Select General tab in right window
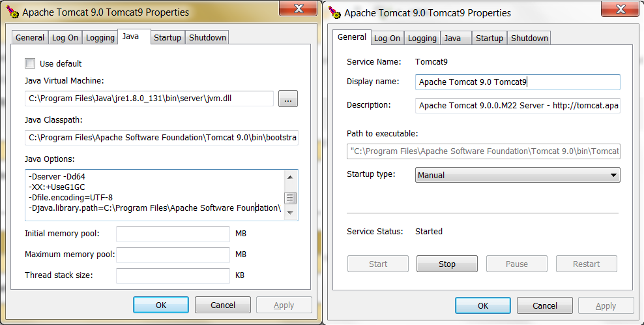Image resolution: width=644 pixels, height=325 pixels. 352,37
